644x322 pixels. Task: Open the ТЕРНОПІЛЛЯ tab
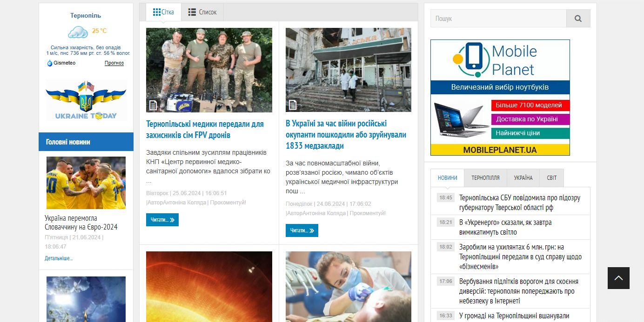(x=485, y=178)
